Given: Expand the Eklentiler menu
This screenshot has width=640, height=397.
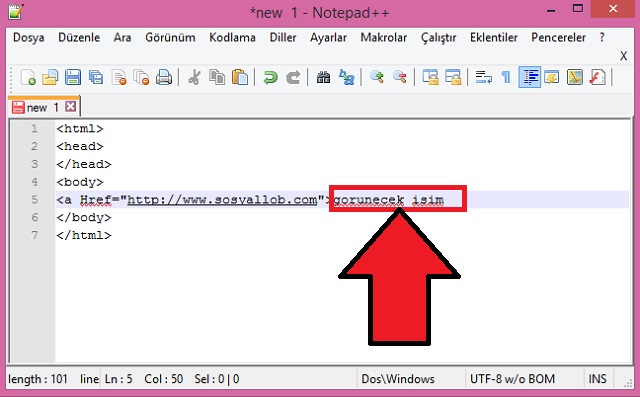Looking at the screenshot, I should tap(493, 38).
